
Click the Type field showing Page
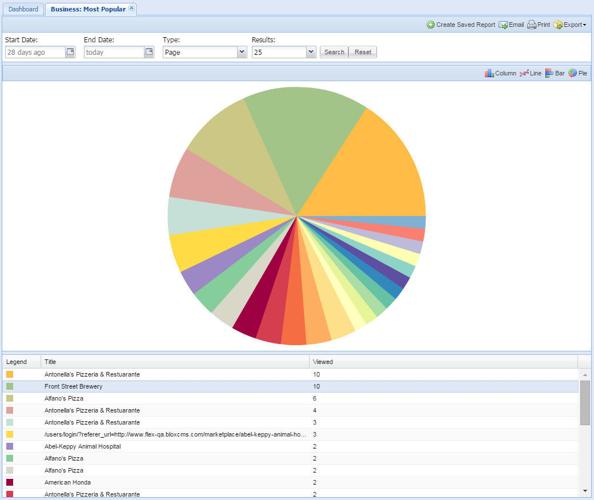pyautogui.click(x=200, y=52)
